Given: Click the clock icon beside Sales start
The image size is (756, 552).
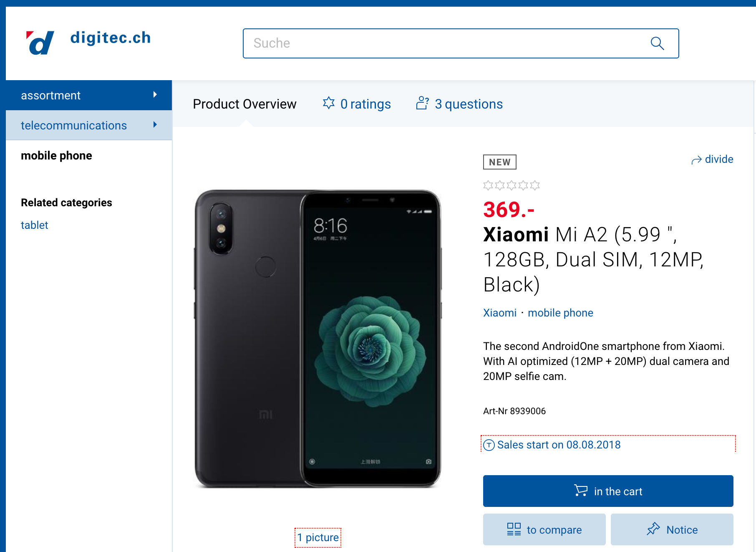Looking at the screenshot, I should click(x=489, y=445).
